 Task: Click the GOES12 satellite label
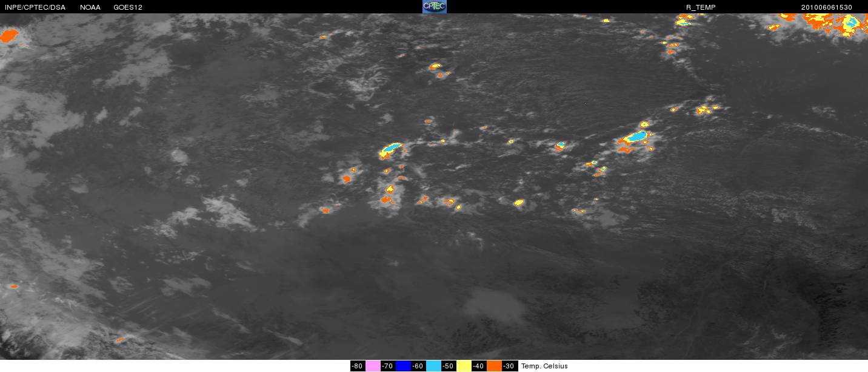pos(128,7)
